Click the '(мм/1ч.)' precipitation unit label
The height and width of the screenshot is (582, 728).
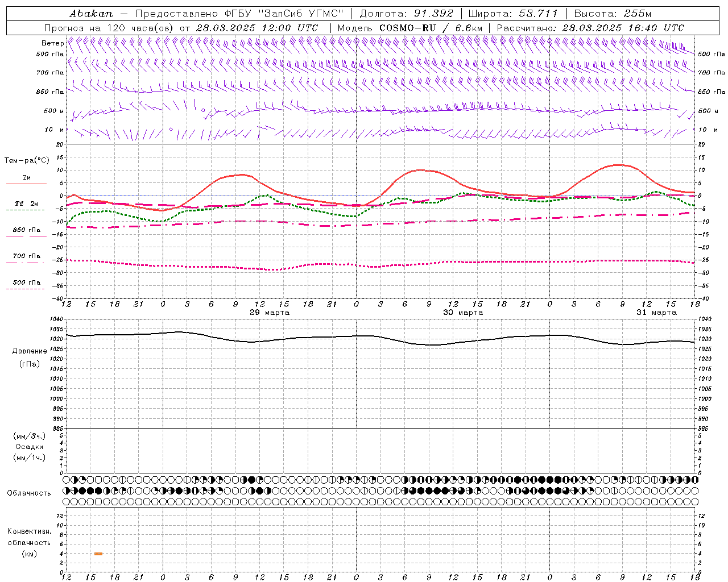(x=29, y=458)
